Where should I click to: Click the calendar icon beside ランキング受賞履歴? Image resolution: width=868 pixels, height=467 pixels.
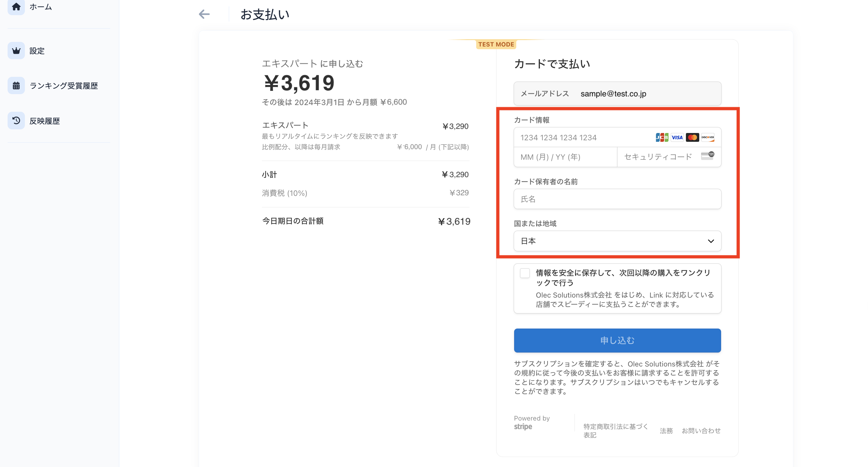[16, 86]
